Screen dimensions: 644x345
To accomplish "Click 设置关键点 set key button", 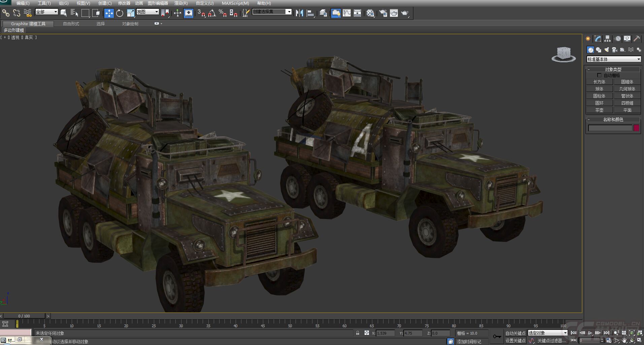I will click(515, 341).
